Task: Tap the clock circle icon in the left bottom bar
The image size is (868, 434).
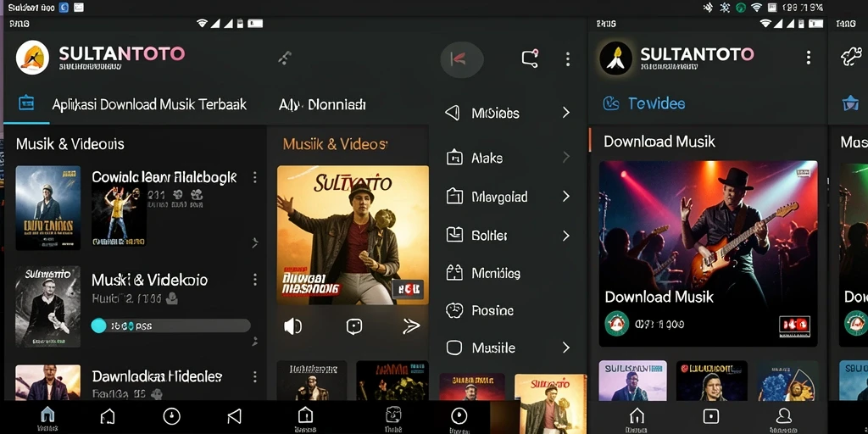Action: pos(171,416)
